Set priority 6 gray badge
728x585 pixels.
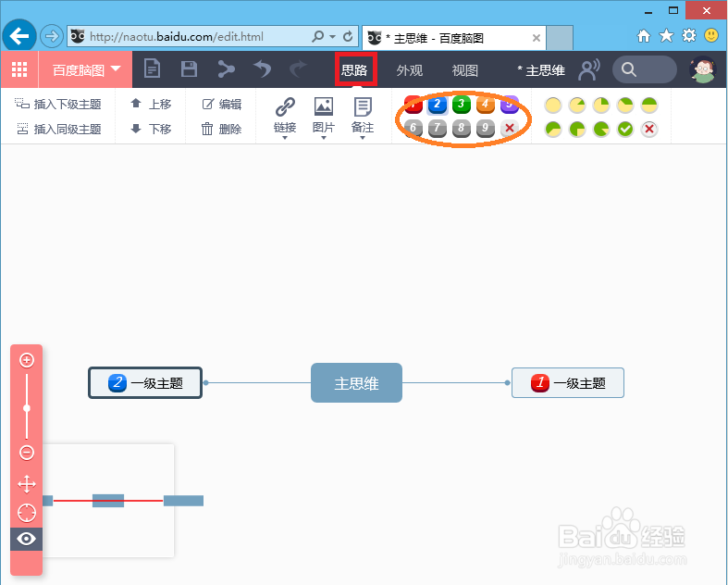click(x=413, y=129)
